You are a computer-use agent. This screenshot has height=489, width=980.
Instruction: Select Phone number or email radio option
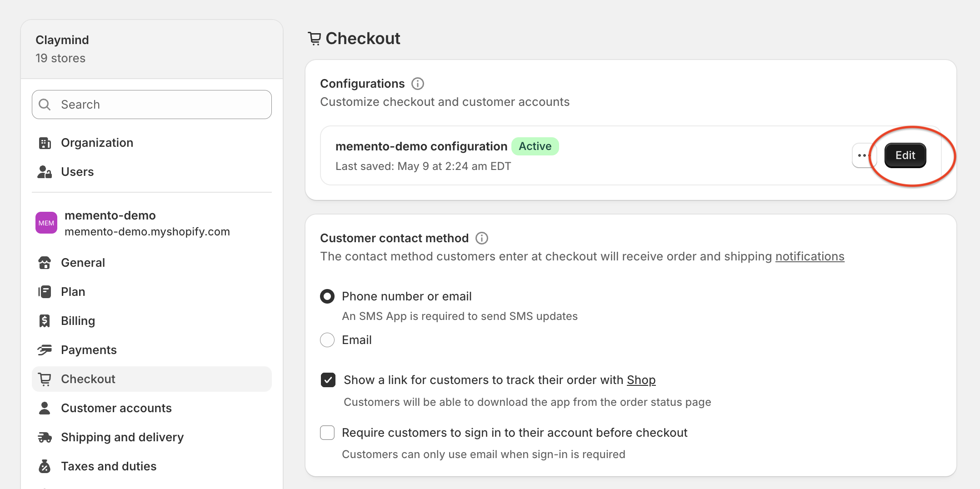[x=327, y=297]
